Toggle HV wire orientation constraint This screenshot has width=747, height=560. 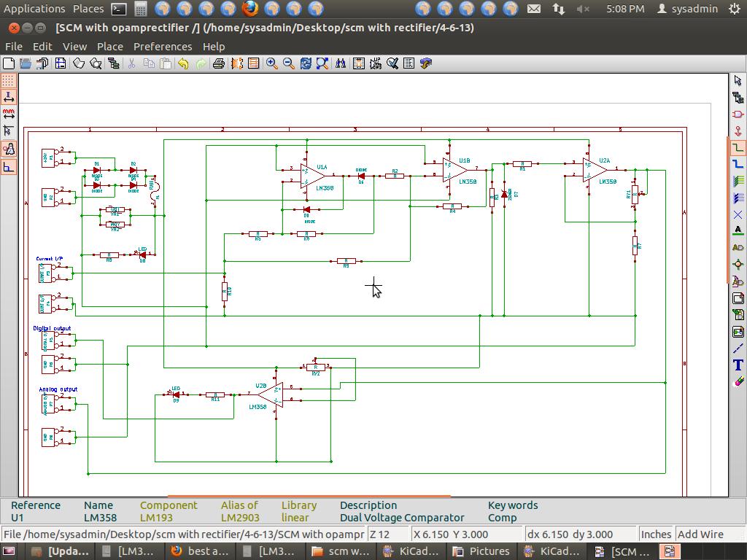coord(8,167)
